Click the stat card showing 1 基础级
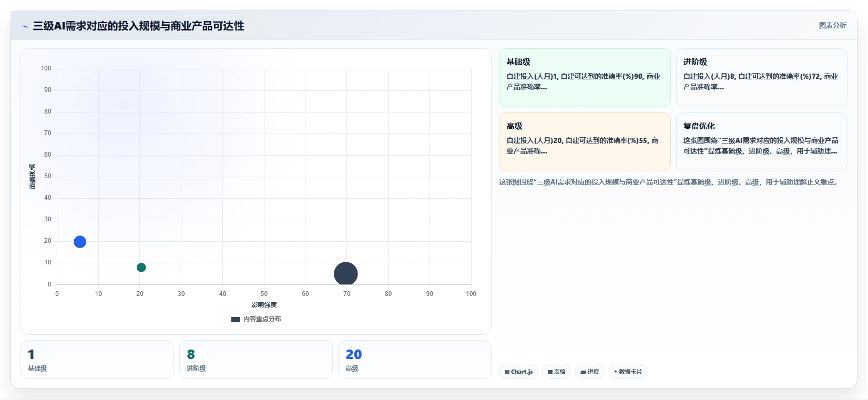Viewport: 868px width, 400px height. coord(97,360)
